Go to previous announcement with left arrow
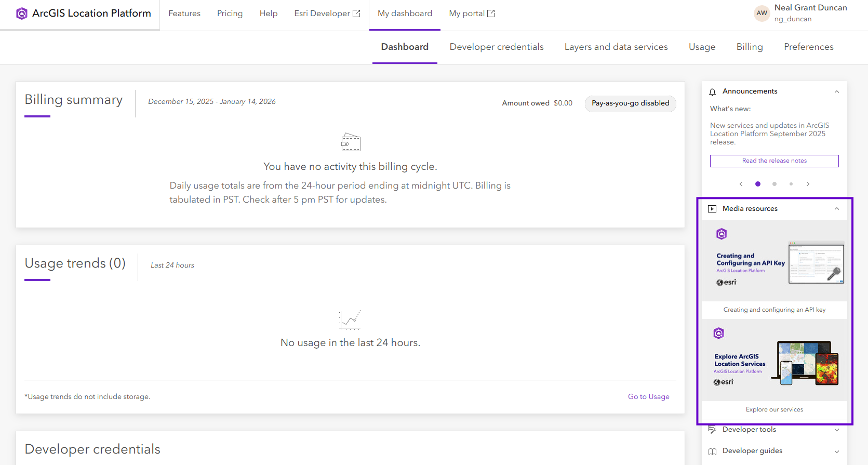Viewport: 868px width, 465px height. pos(741,184)
